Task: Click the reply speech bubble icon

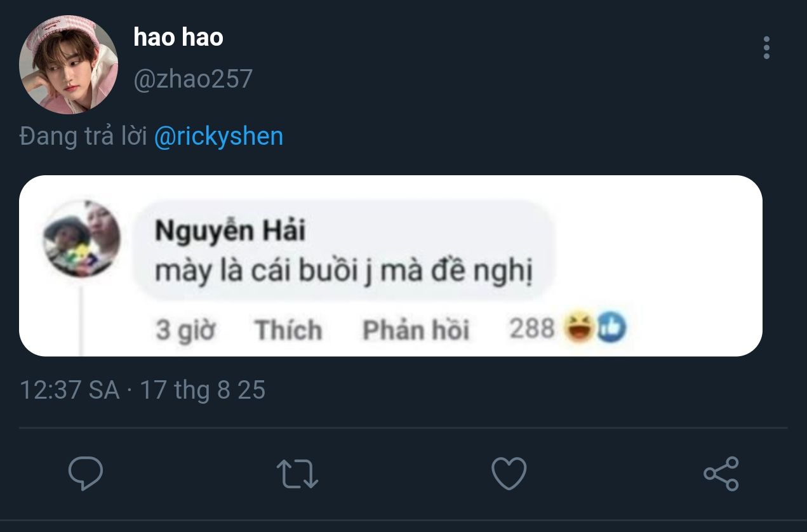Action: point(86,474)
